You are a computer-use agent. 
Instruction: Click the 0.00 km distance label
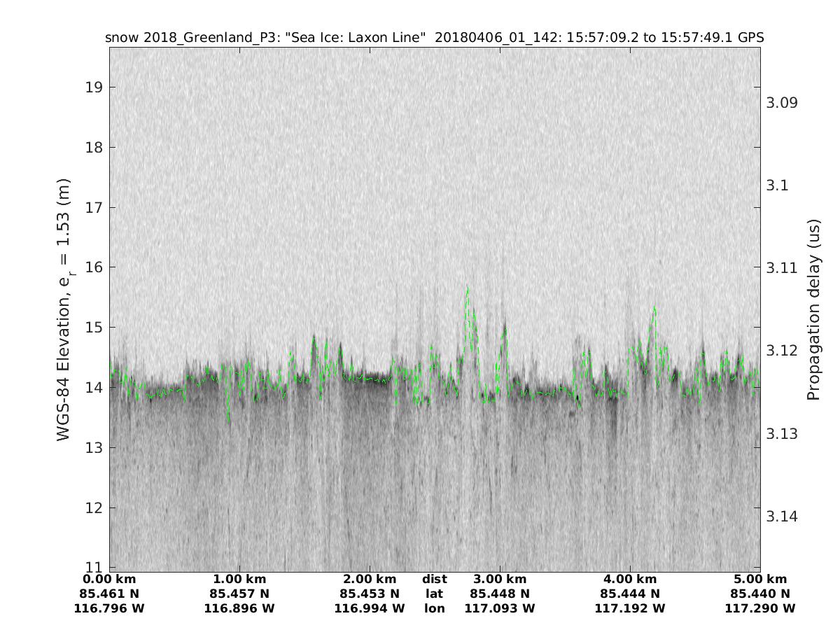coord(109,580)
